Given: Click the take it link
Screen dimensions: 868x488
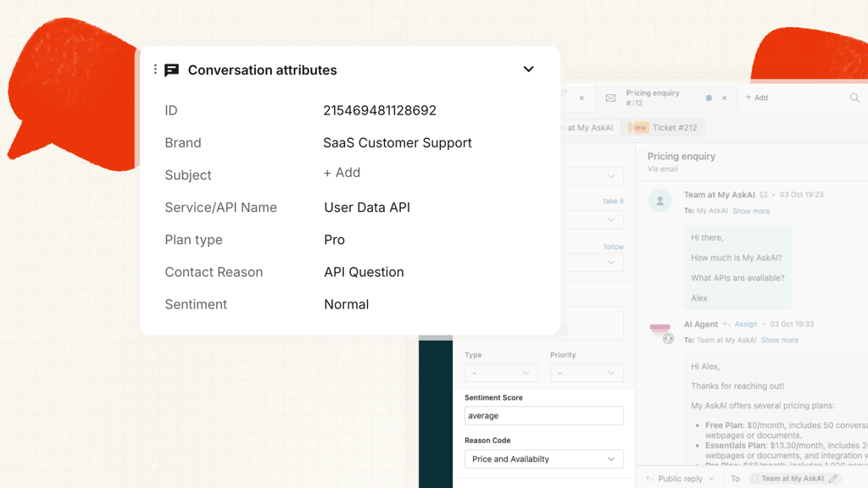Looking at the screenshot, I should click(x=614, y=201).
